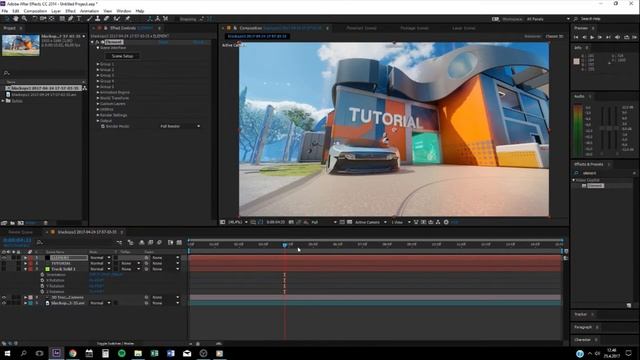640x360 pixels.
Task: Click composition mini-flowchart timeline icon
Action: pos(119,242)
